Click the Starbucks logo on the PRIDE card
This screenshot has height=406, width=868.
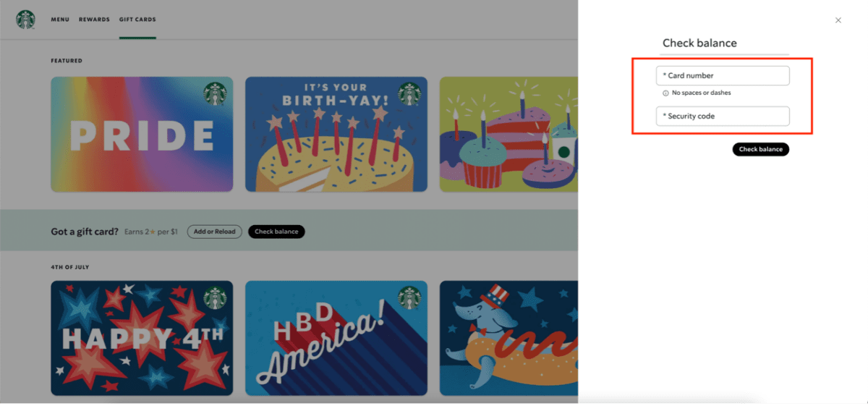[x=215, y=94]
